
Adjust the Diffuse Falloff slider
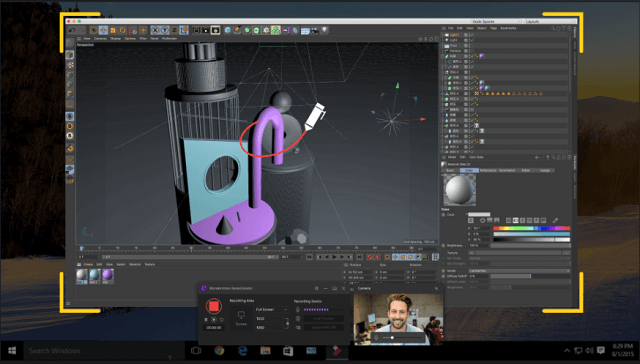pyautogui.click(x=530, y=276)
